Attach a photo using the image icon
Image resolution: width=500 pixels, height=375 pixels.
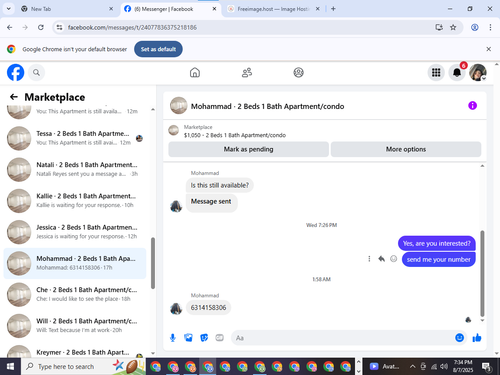coord(188,338)
